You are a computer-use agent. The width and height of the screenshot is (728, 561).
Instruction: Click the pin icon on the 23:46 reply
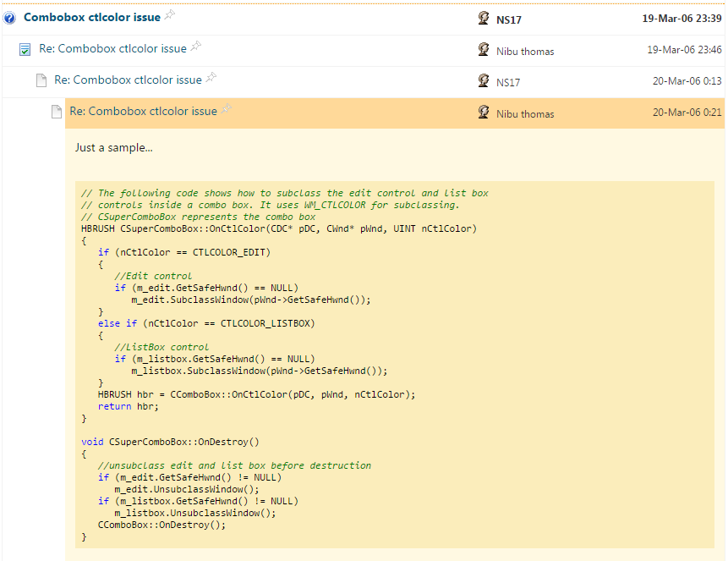(196, 46)
